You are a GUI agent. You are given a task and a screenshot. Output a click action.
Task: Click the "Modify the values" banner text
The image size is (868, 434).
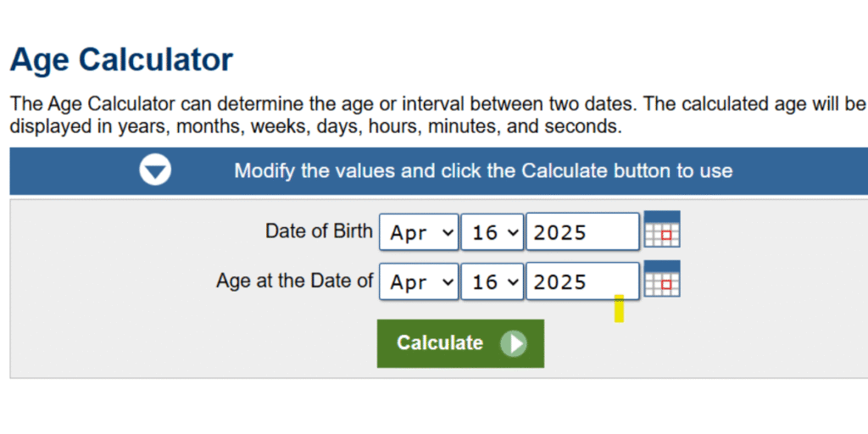[483, 170]
